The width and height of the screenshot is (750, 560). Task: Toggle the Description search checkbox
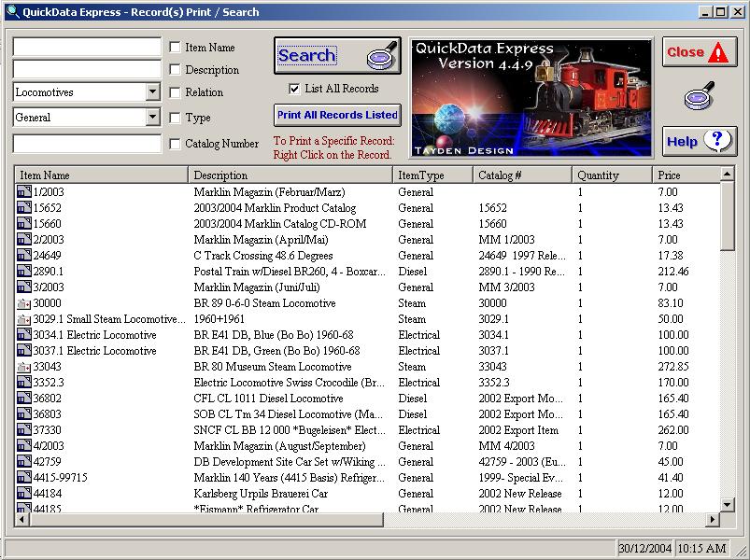176,70
